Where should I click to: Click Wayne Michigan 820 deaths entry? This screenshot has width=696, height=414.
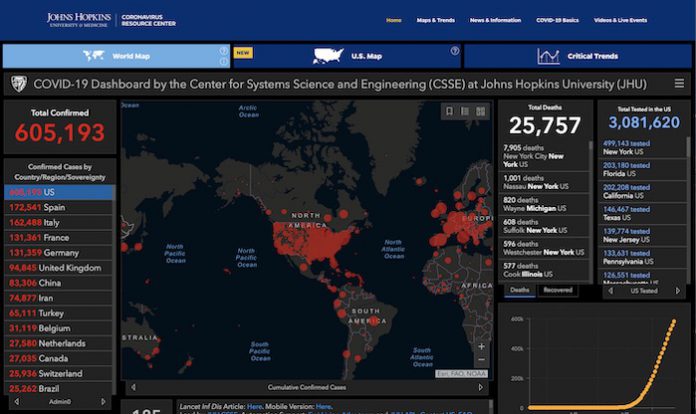544,204
